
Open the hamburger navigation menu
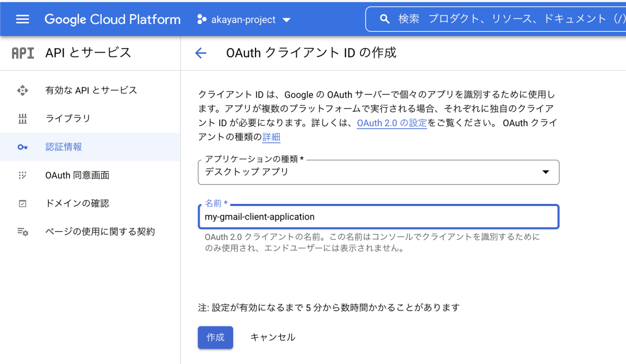[x=22, y=20]
